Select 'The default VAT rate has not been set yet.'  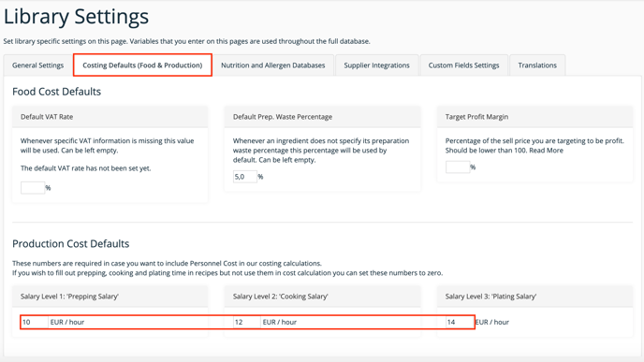(86, 168)
